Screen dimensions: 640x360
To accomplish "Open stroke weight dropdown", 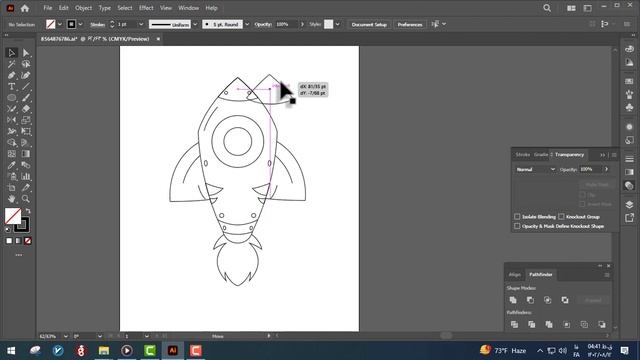I will (141, 24).
